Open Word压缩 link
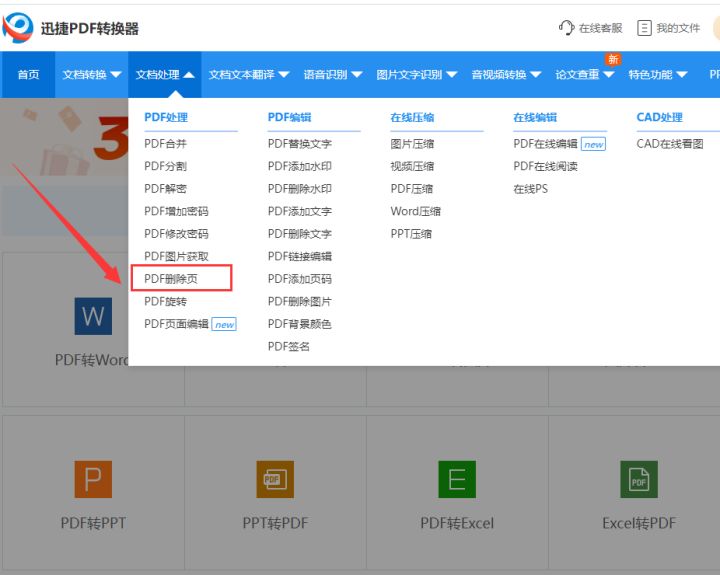The height and width of the screenshot is (575, 720). click(x=416, y=211)
